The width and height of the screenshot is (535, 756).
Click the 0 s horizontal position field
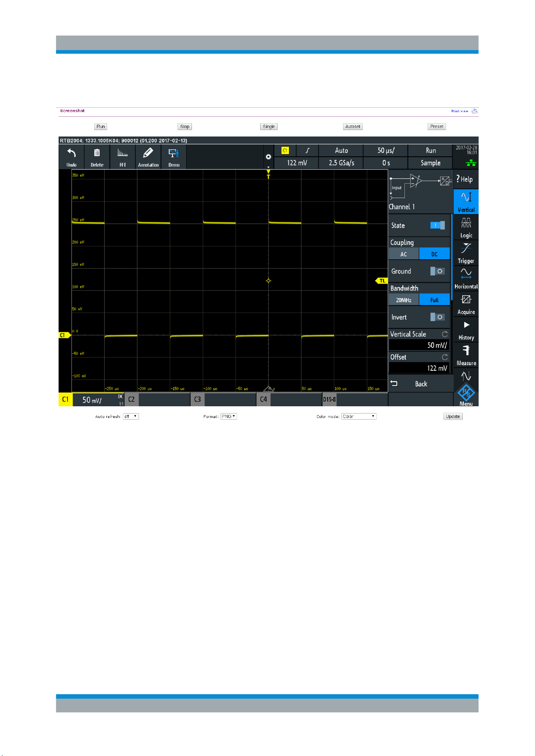click(385, 163)
